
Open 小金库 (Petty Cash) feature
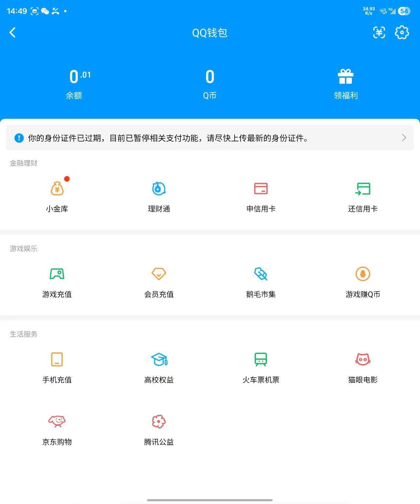(x=57, y=196)
